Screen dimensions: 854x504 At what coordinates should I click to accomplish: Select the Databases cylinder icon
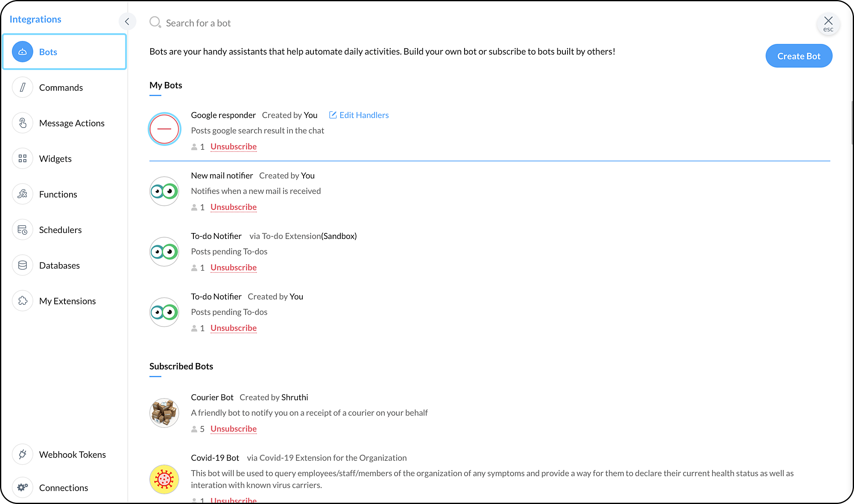coord(23,265)
